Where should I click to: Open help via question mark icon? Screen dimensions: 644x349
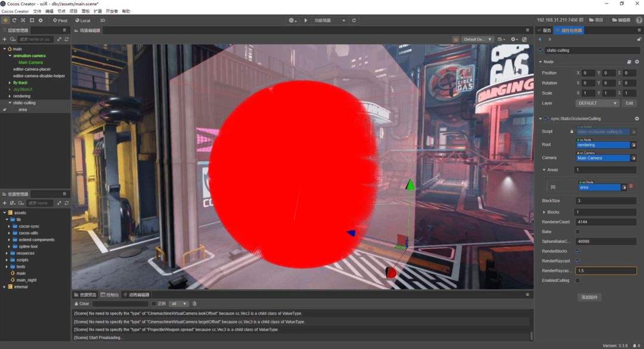(x=639, y=20)
